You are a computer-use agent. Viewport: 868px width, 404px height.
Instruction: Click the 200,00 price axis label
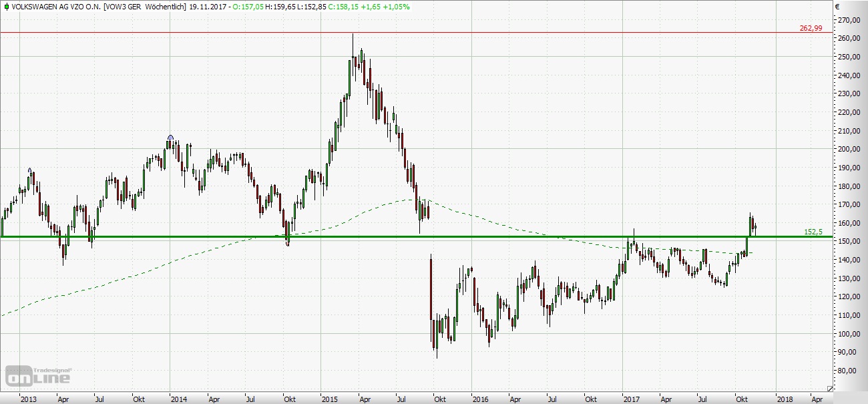849,149
